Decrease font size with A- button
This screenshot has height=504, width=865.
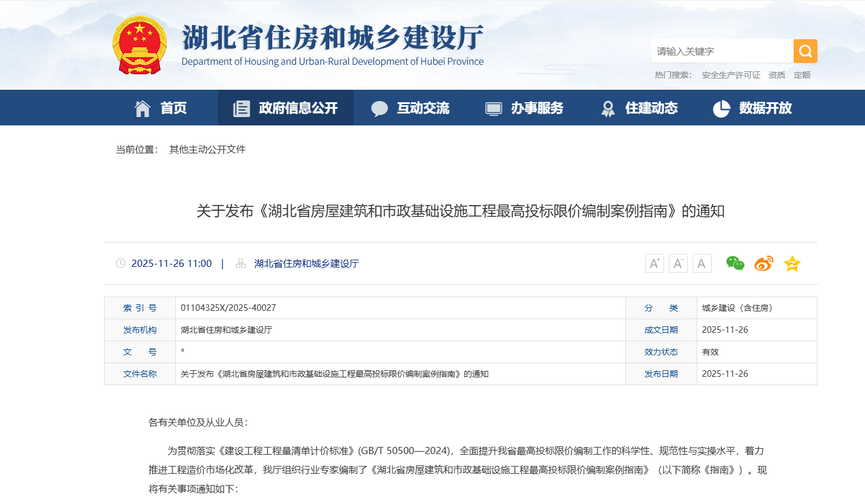(x=678, y=263)
